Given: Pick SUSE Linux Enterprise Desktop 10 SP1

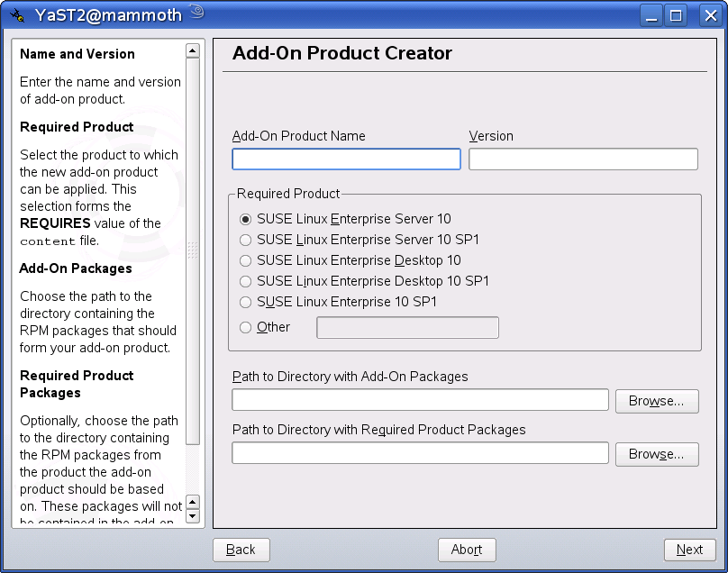Looking at the screenshot, I should pyautogui.click(x=245, y=281).
